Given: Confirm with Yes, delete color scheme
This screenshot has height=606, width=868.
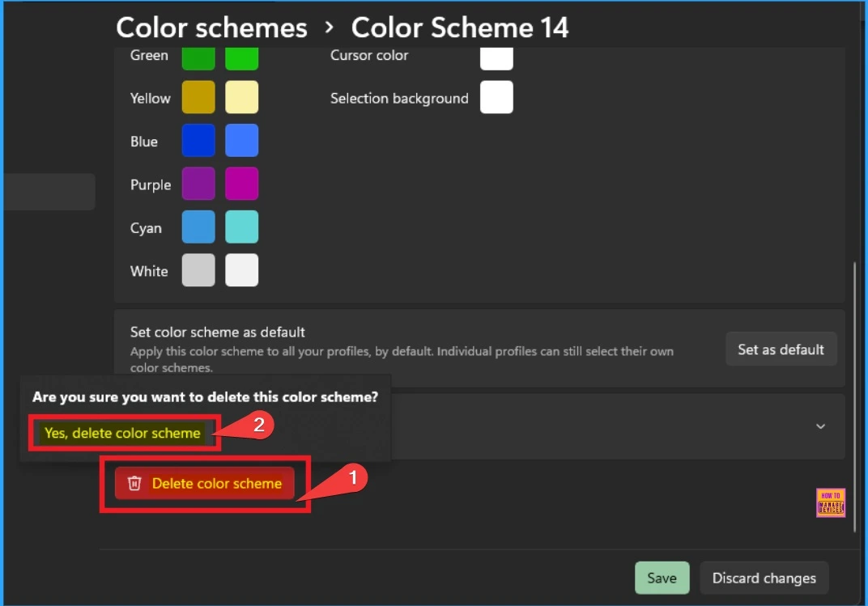Looking at the screenshot, I should point(122,433).
